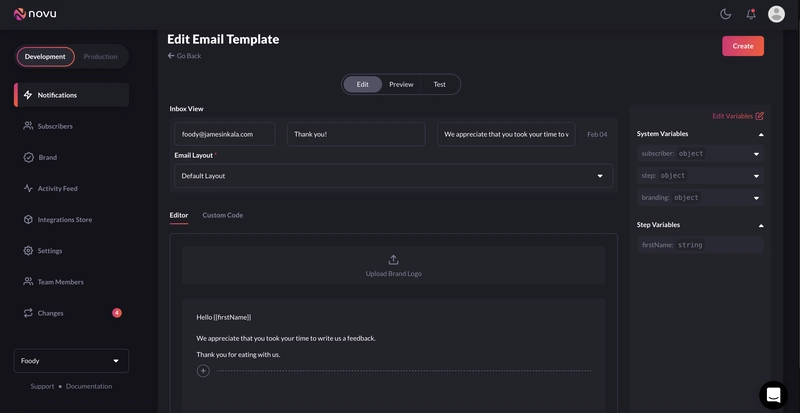Image resolution: width=800 pixels, height=413 pixels.
Task: Click the Upload Brand Logo icon
Action: 393,259
